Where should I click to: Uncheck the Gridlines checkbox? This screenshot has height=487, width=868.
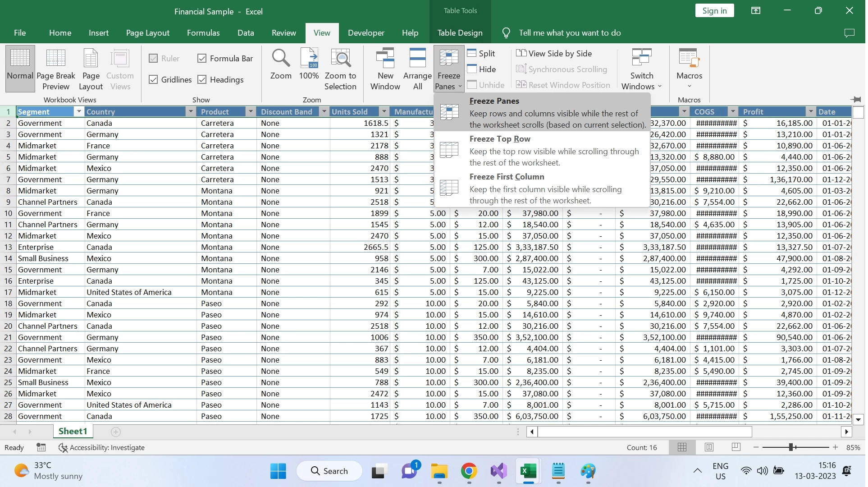(x=154, y=80)
